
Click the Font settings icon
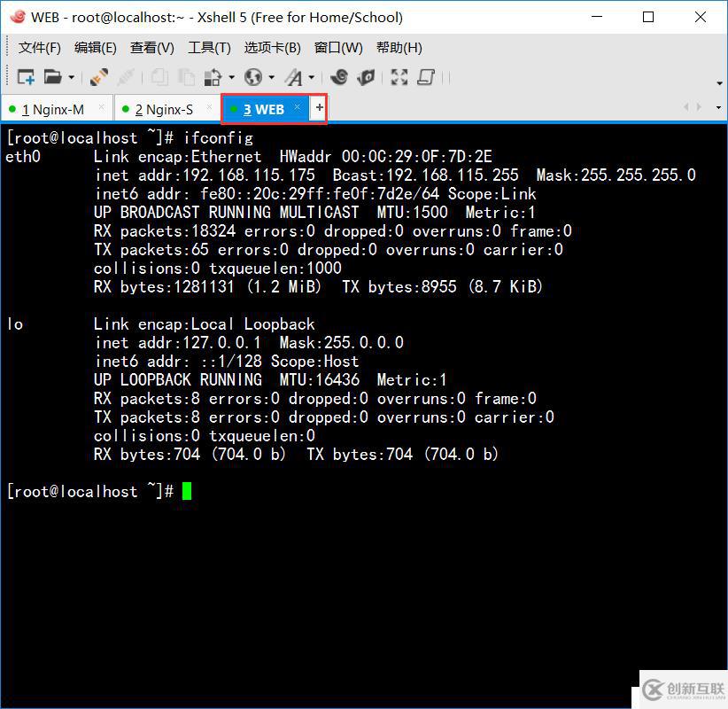pos(295,77)
